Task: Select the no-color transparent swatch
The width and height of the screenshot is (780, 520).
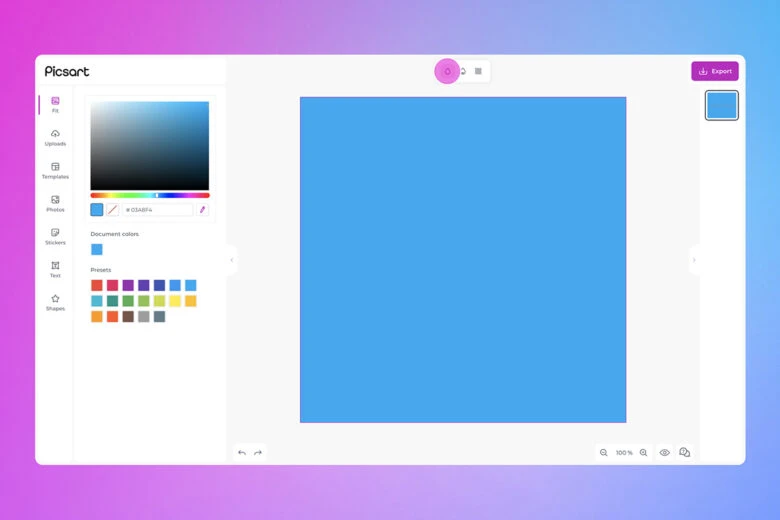Action: coord(113,210)
